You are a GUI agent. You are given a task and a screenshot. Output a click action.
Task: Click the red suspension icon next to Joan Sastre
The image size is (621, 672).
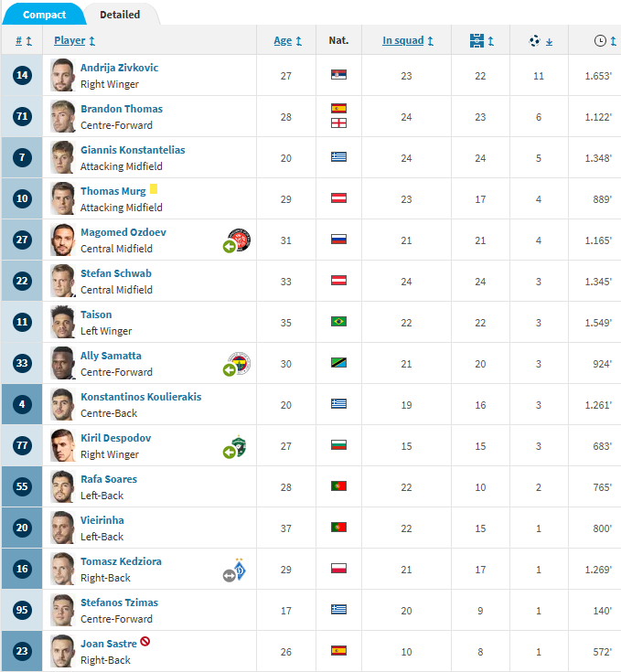145,642
